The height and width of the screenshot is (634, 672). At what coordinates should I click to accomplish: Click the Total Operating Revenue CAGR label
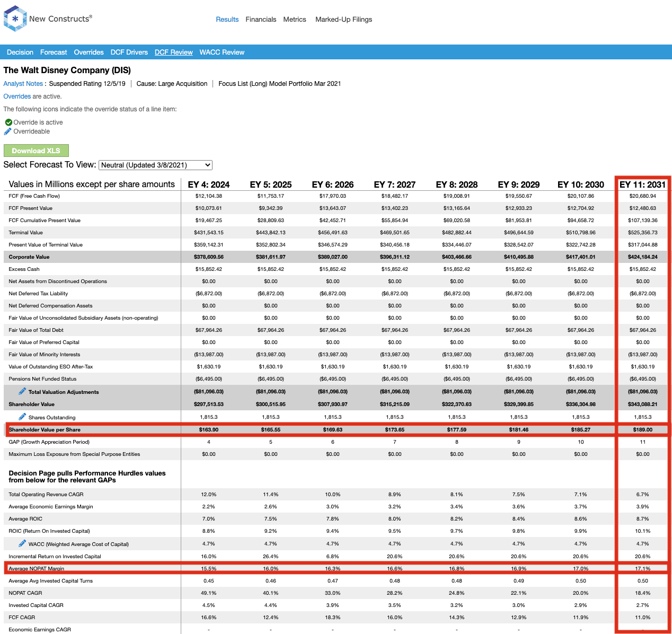46,495
